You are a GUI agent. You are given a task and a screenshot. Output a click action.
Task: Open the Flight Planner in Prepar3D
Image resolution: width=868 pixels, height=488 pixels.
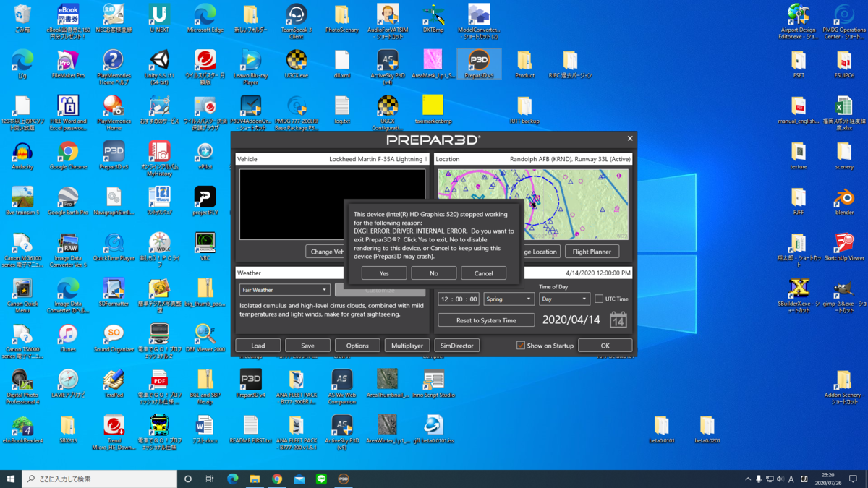pyautogui.click(x=591, y=252)
